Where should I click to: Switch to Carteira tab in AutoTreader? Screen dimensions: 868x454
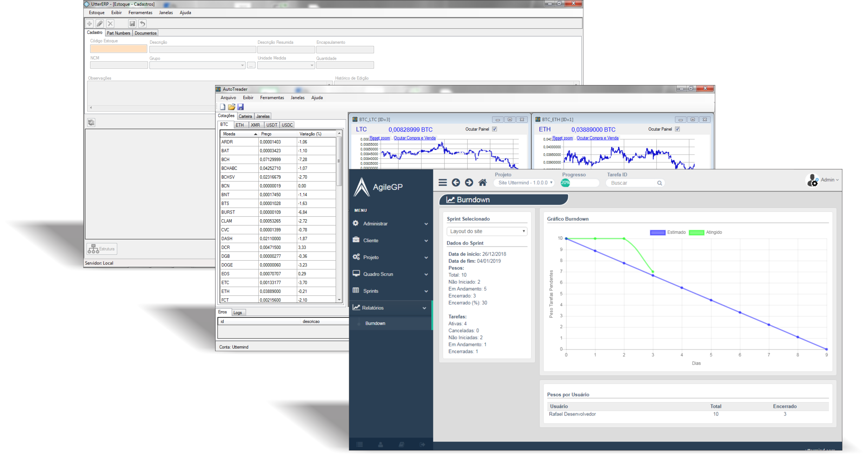(x=245, y=116)
